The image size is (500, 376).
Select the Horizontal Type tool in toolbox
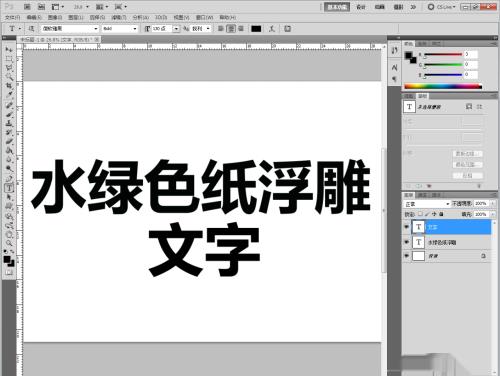pos(9,188)
